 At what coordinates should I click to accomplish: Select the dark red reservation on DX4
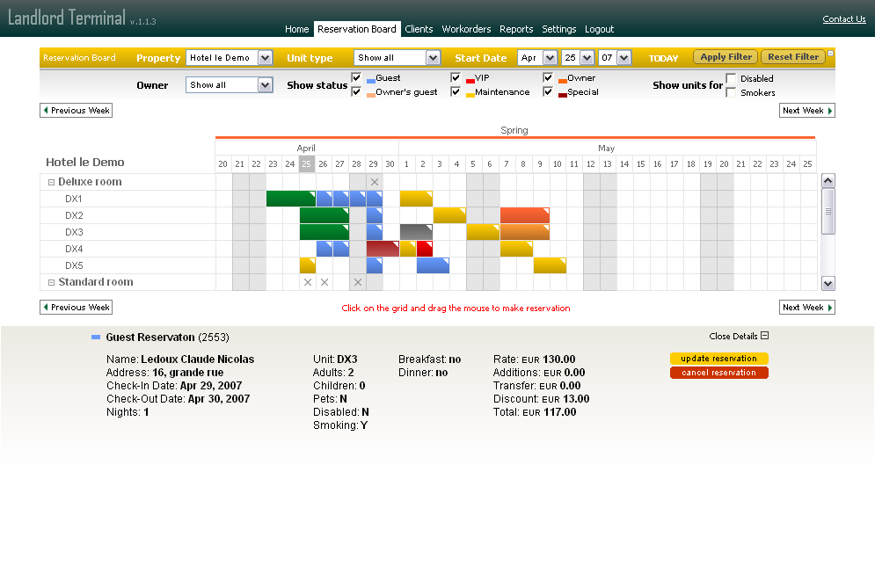pos(383,248)
